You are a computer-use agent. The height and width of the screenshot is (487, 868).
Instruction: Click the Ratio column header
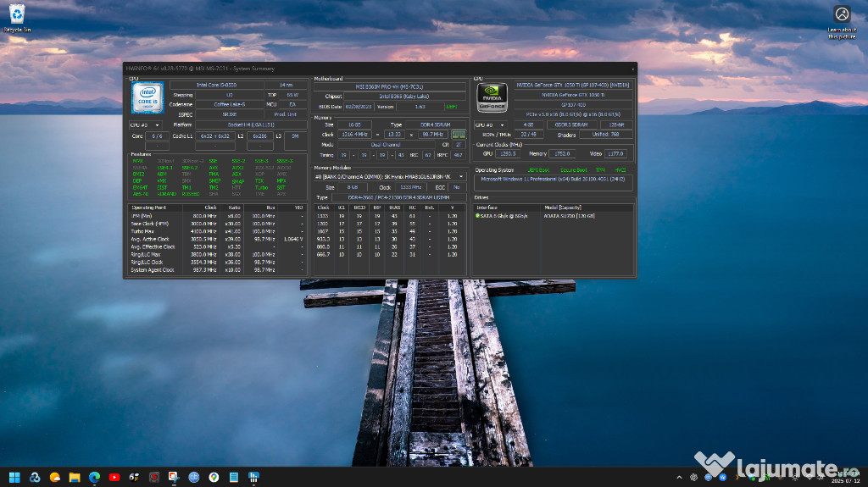[x=234, y=208]
